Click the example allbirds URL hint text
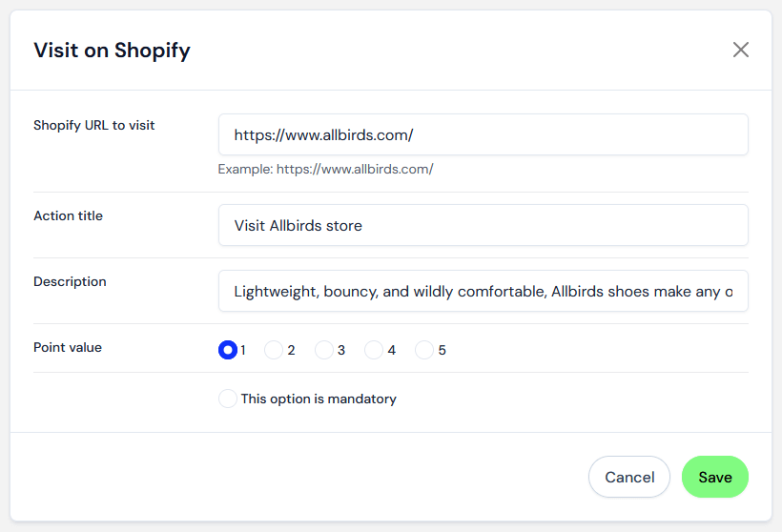Viewport: 782px width, 532px height. point(325,169)
